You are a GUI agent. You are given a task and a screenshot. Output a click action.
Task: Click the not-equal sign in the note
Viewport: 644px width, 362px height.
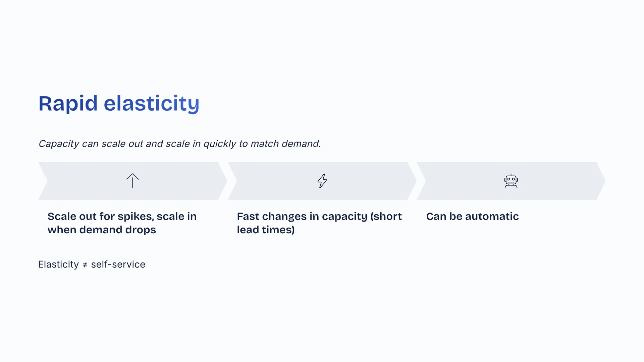point(85,265)
